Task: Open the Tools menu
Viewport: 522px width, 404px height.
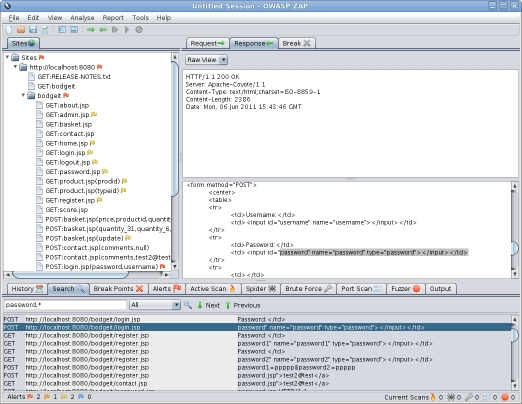Action: (x=140, y=18)
